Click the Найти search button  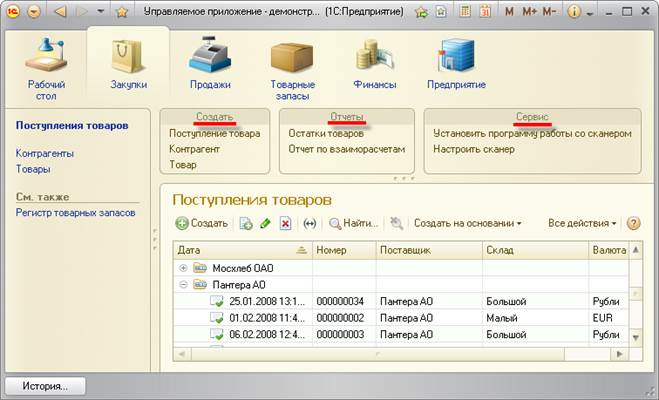click(353, 224)
